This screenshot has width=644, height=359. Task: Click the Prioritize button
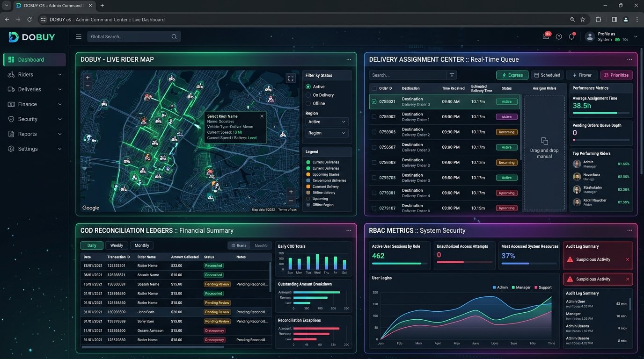616,75
